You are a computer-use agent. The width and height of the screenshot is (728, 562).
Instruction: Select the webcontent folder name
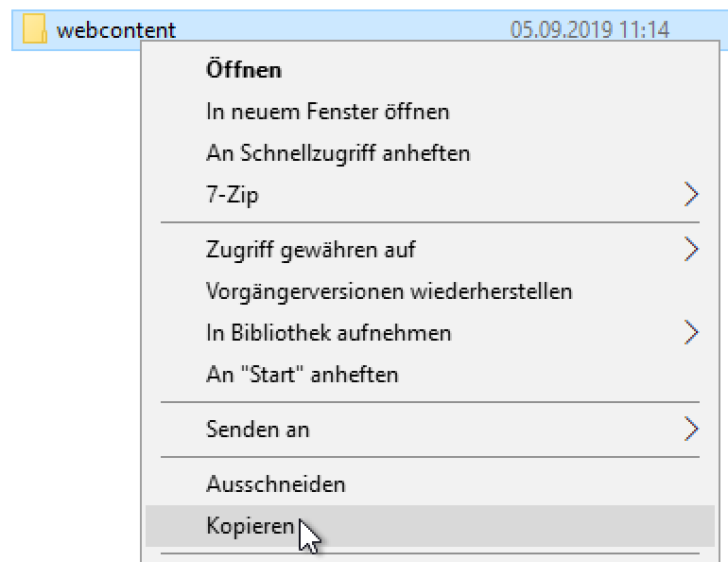tap(115, 30)
